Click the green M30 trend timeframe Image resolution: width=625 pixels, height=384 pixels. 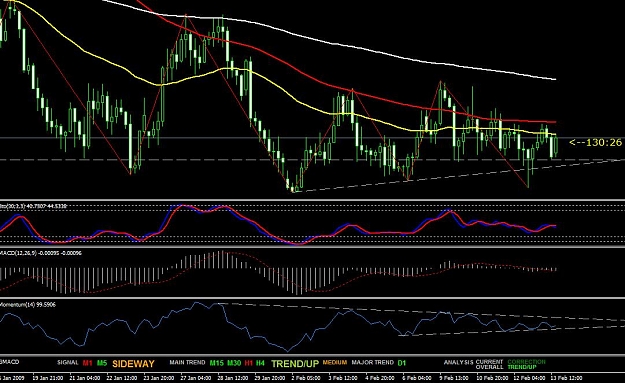click(x=234, y=363)
